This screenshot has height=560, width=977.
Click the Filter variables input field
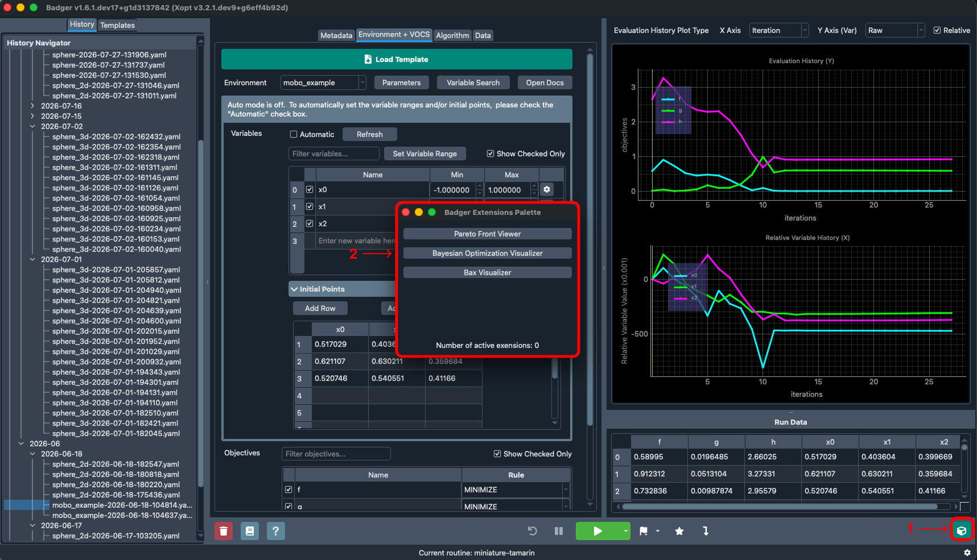(334, 154)
